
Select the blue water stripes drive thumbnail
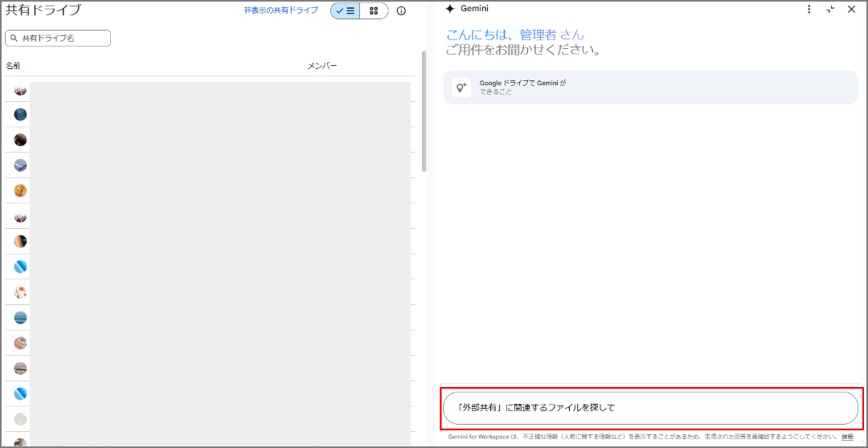click(20, 317)
